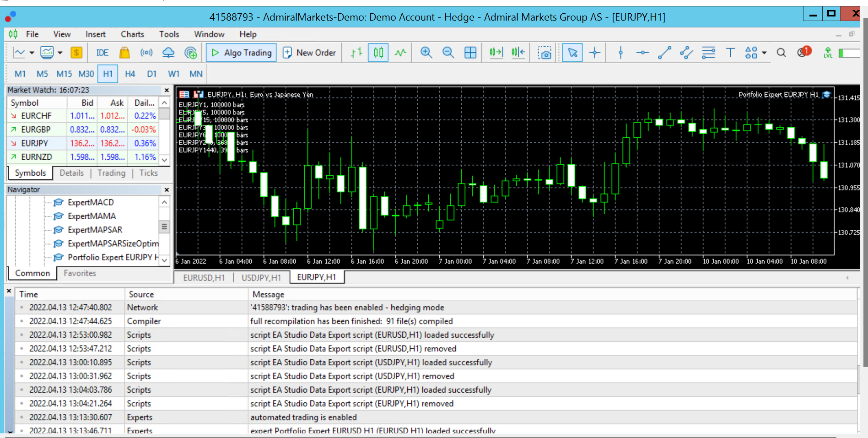868x438 pixels.
Task: Select the vertical line drawing tool
Action: click(x=620, y=53)
